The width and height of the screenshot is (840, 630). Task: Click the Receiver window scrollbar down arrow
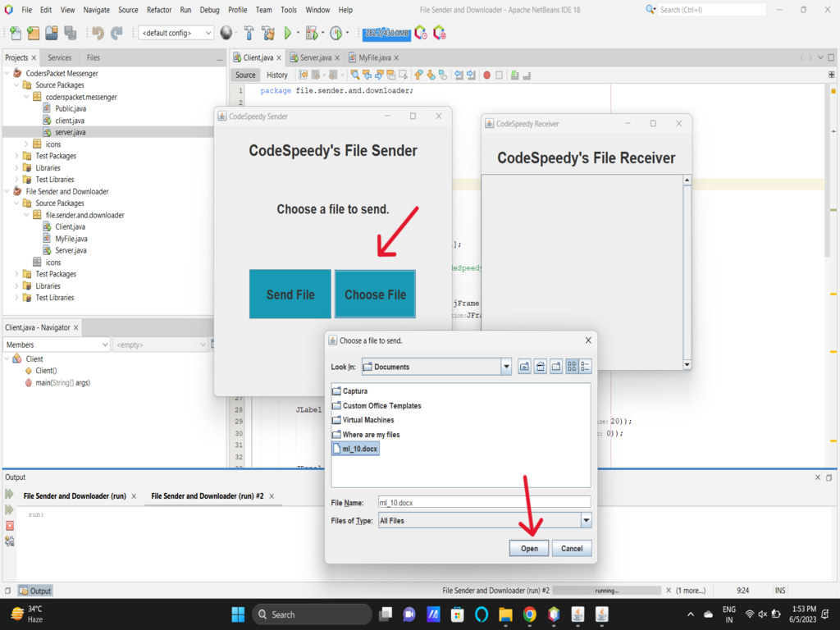(x=687, y=365)
